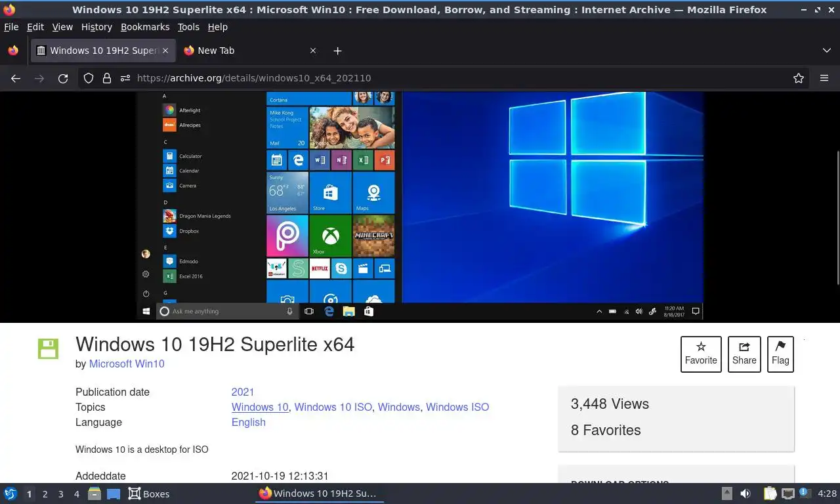Open a new tab with plus button
The width and height of the screenshot is (840, 504).
(x=337, y=51)
